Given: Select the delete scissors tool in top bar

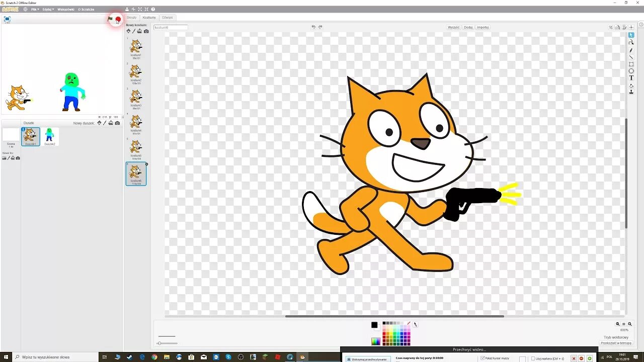Looking at the screenshot, I should (x=133, y=9).
